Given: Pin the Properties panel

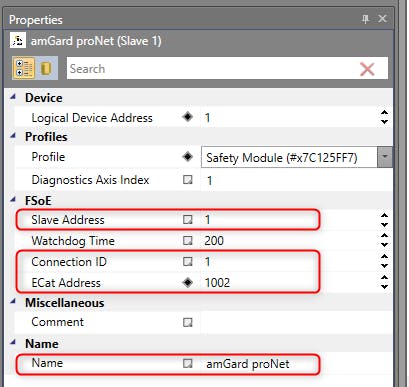Looking at the screenshot, I should [365, 19].
